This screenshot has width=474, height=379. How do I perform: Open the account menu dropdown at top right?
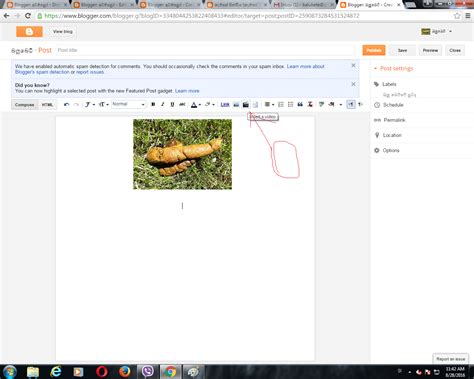(437, 31)
